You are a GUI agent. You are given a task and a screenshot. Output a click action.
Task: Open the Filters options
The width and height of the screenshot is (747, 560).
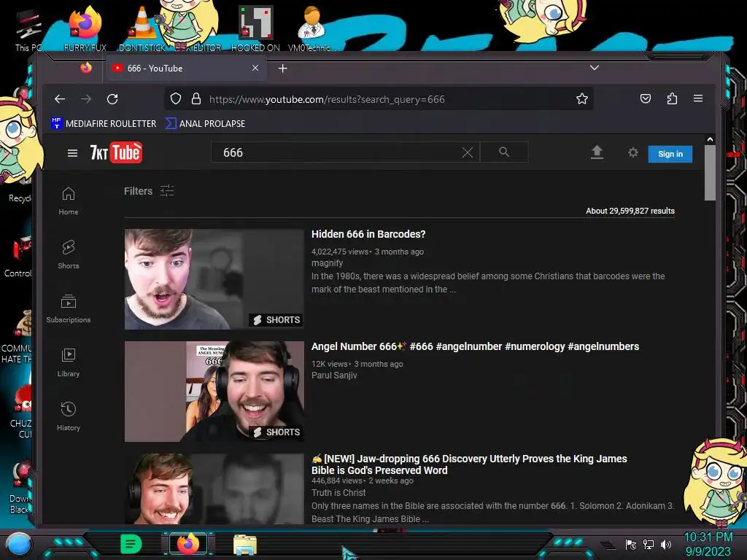click(149, 191)
